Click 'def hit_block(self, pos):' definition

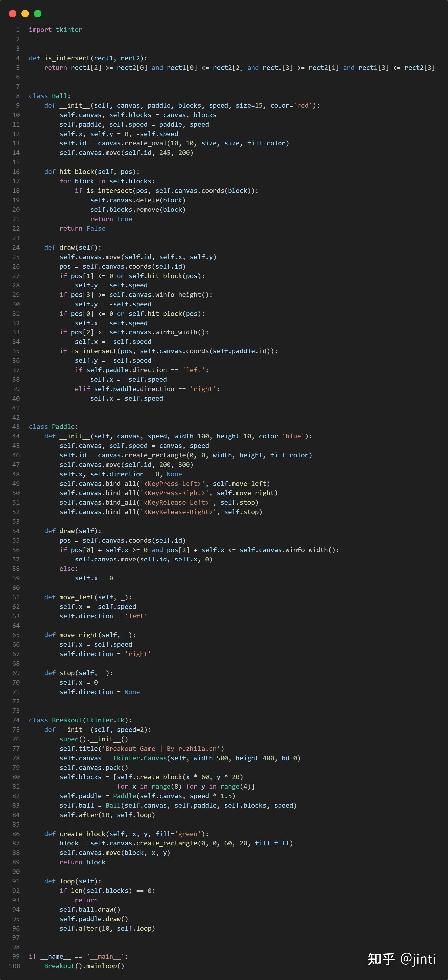92,172
